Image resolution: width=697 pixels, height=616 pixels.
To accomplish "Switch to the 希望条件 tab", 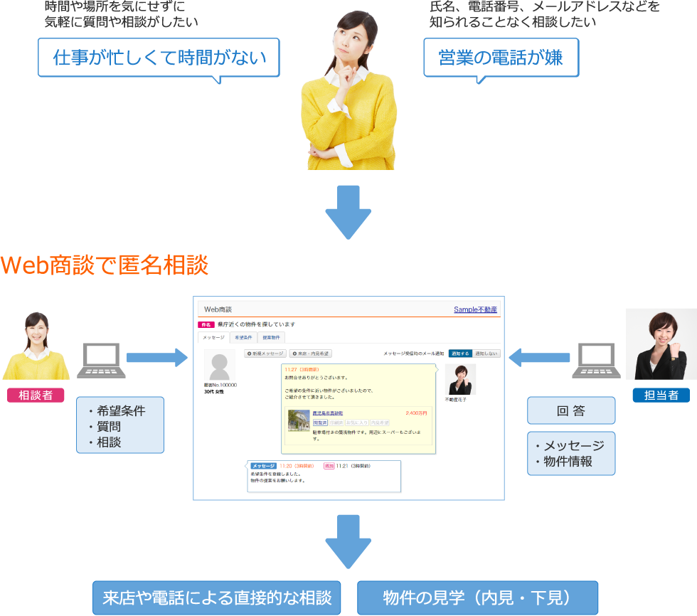I will tap(242, 336).
